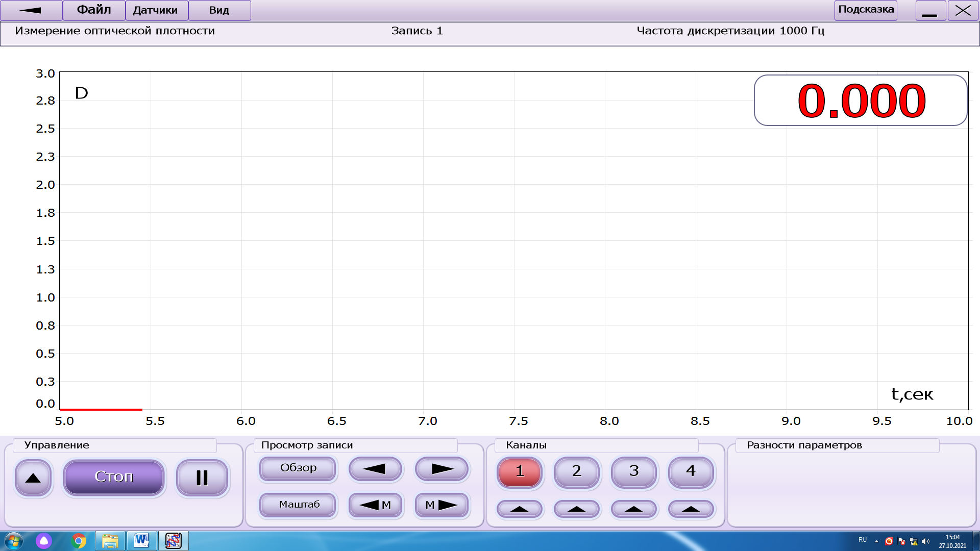Viewport: 980px width, 551px height.
Task: Expand options under channel 4
Action: 691,509
